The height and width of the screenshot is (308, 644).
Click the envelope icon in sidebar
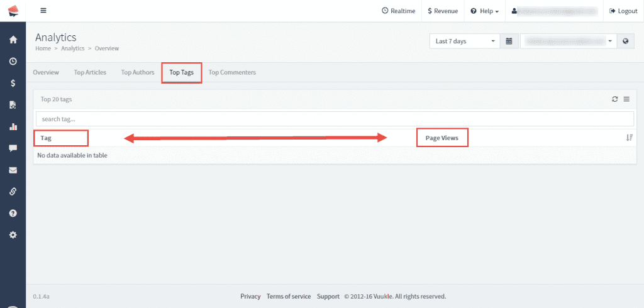[13, 170]
